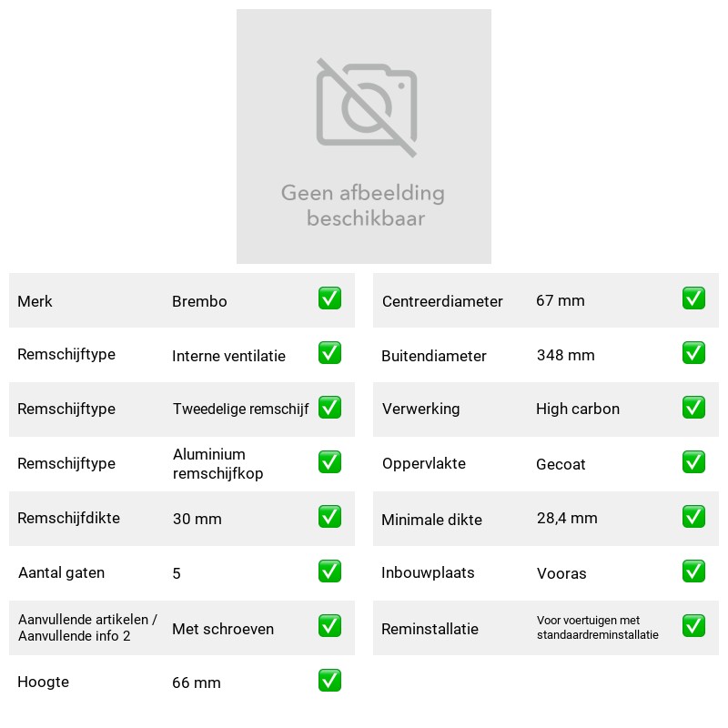Click the Voor voertuigen met standaardreminstallatie text

pos(598,627)
